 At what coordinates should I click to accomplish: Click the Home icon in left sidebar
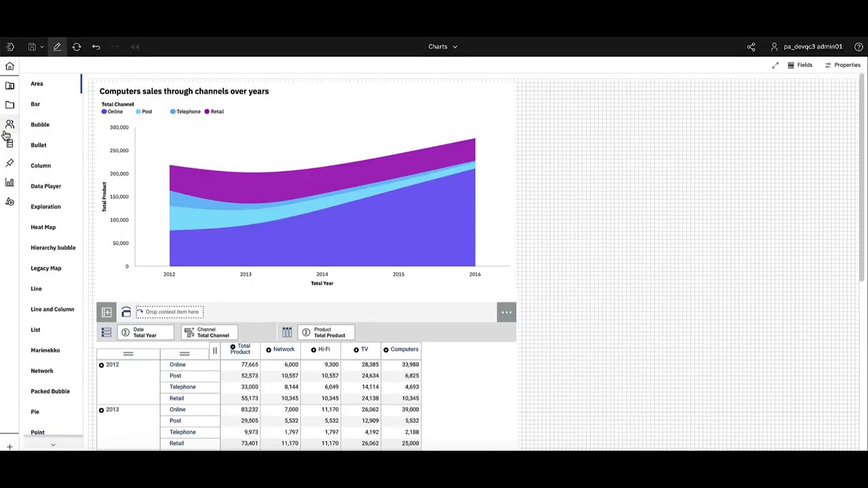click(9, 66)
